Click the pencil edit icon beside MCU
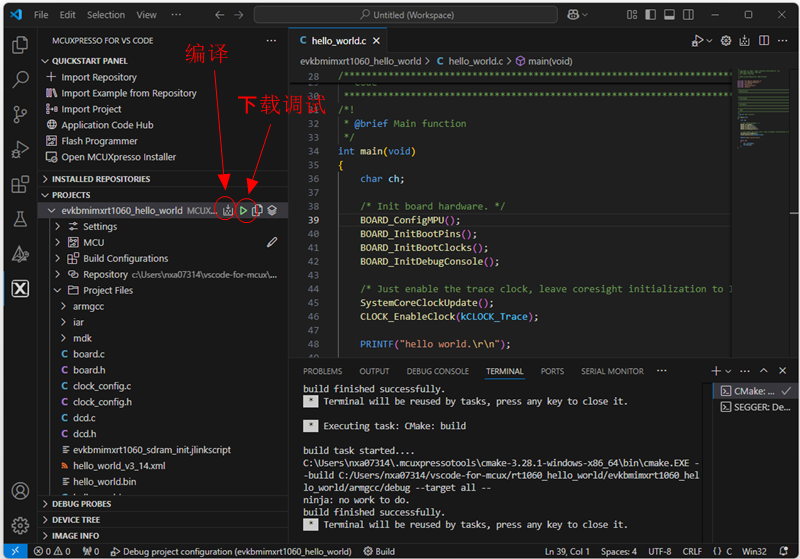Screen dimensions: 800x559 point(272,242)
